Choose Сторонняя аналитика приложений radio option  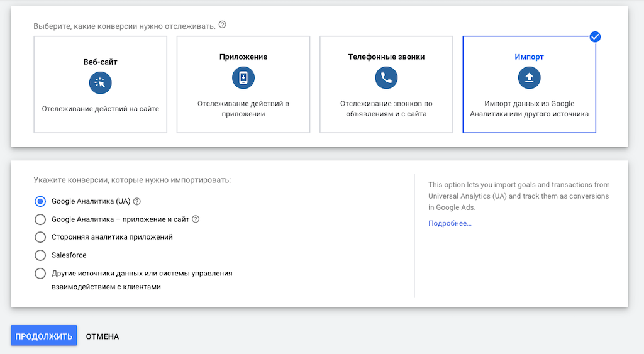click(40, 237)
